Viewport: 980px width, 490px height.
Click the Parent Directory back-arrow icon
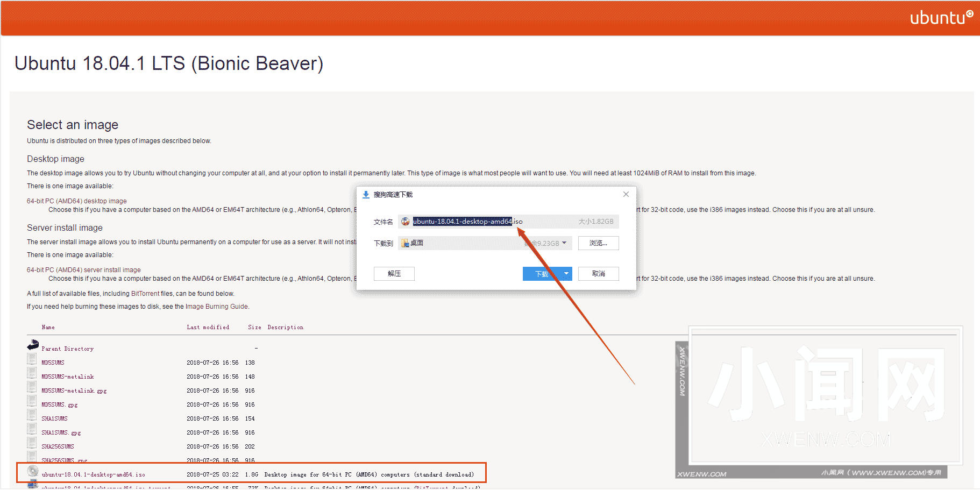pyautogui.click(x=33, y=345)
